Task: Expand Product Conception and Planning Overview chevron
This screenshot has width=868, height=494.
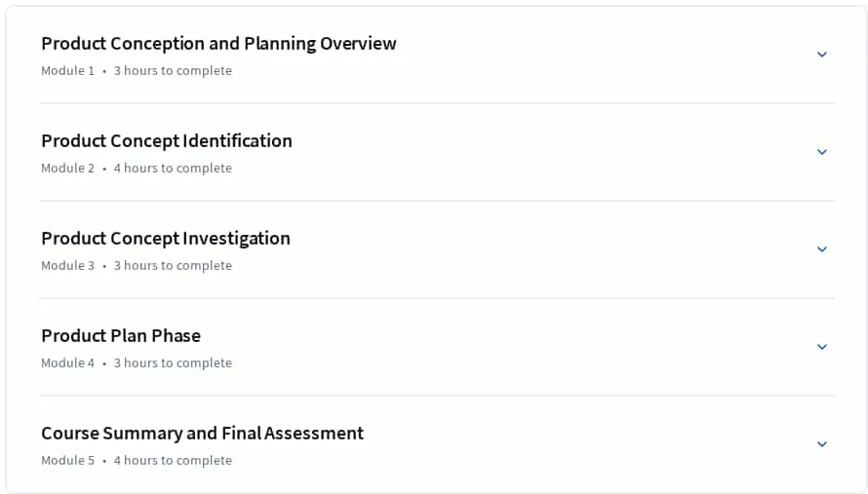Action: click(821, 55)
